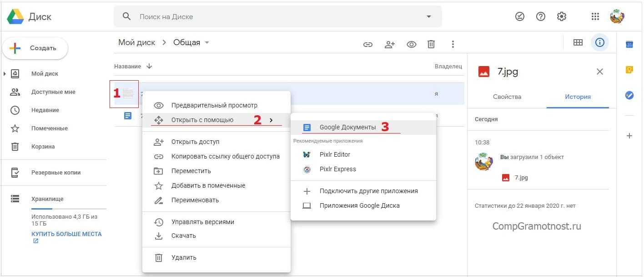
Task: Click the eye preview icon in toolbar
Action: point(412,44)
